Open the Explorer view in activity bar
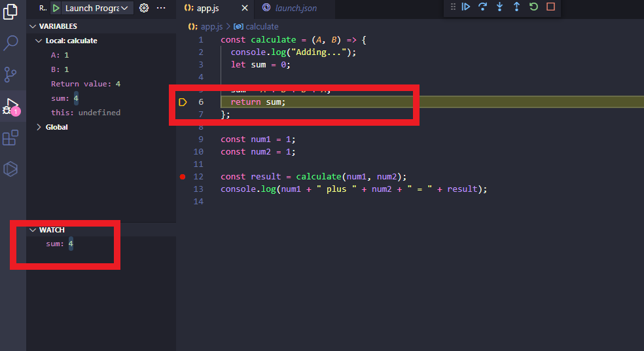 (11, 12)
